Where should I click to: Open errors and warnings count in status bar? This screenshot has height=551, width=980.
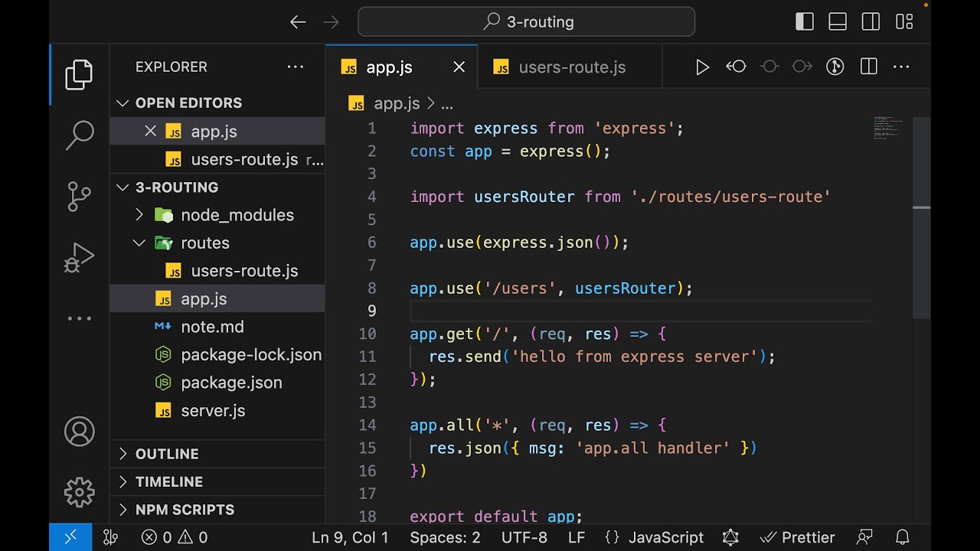175,537
